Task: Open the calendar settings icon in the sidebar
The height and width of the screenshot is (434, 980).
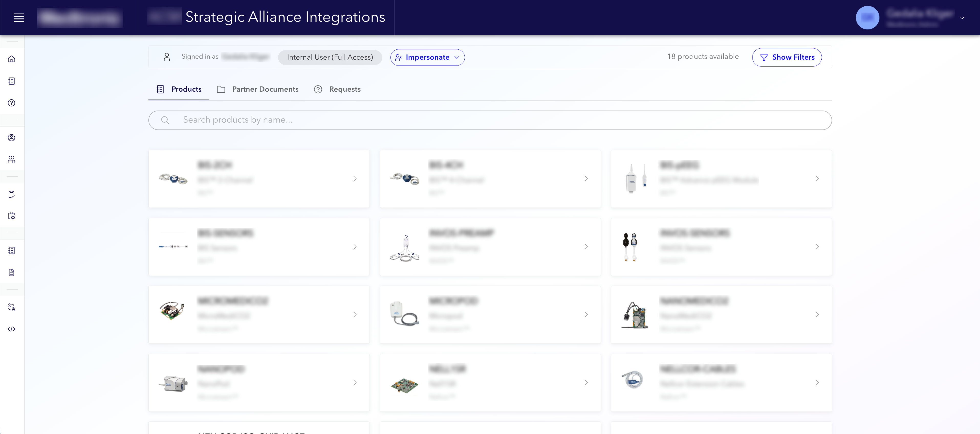Action: coord(12,216)
